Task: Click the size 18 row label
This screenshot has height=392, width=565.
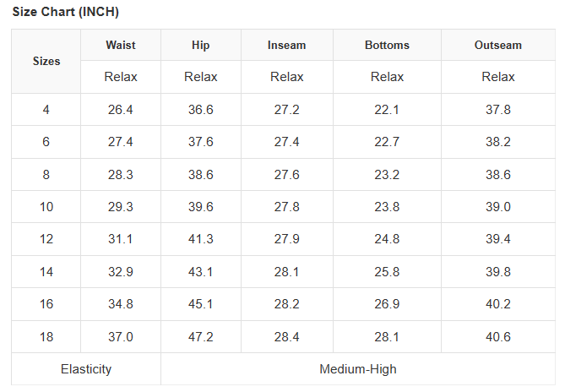Action: (x=46, y=337)
